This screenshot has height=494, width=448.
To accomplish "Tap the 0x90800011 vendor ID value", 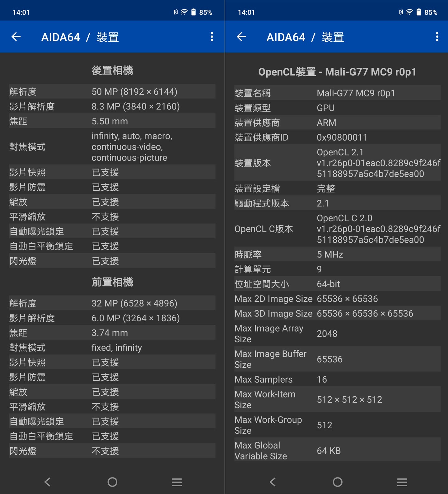I will pyautogui.click(x=342, y=137).
